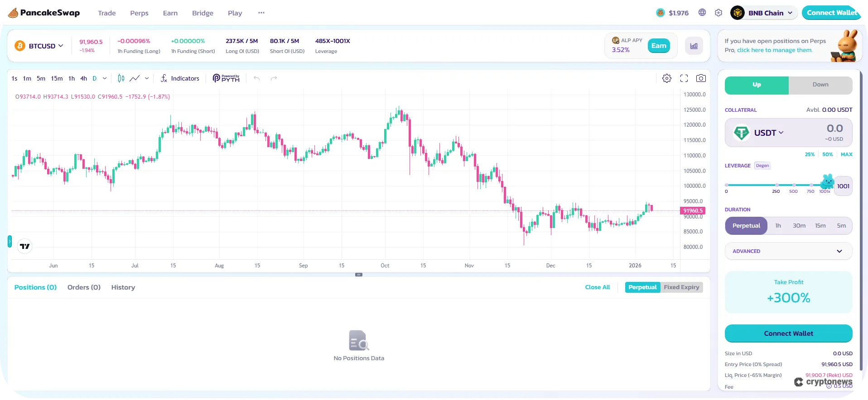Click the Take Profit +300% box
The height and width of the screenshot is (400, 868).
(x=789, y=292)
